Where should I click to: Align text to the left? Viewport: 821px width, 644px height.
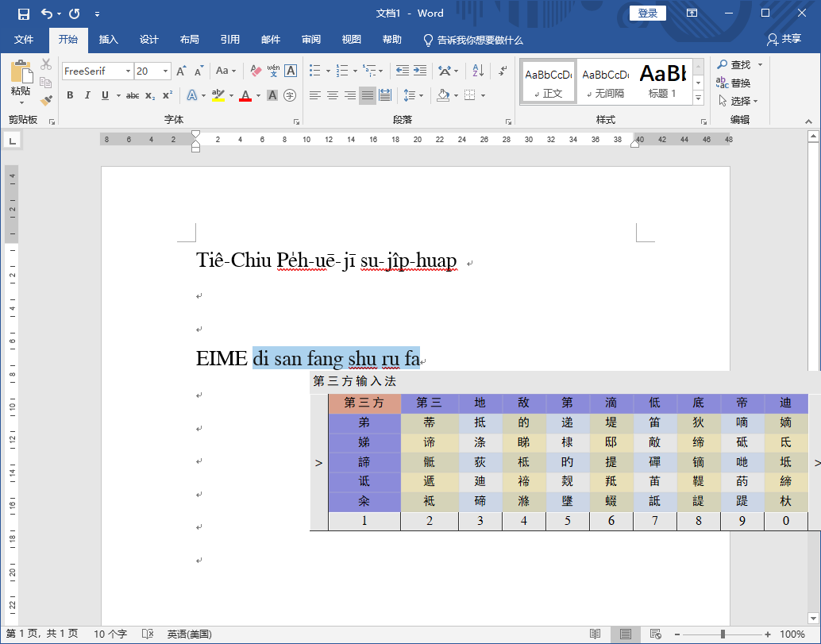click(314, 95)
